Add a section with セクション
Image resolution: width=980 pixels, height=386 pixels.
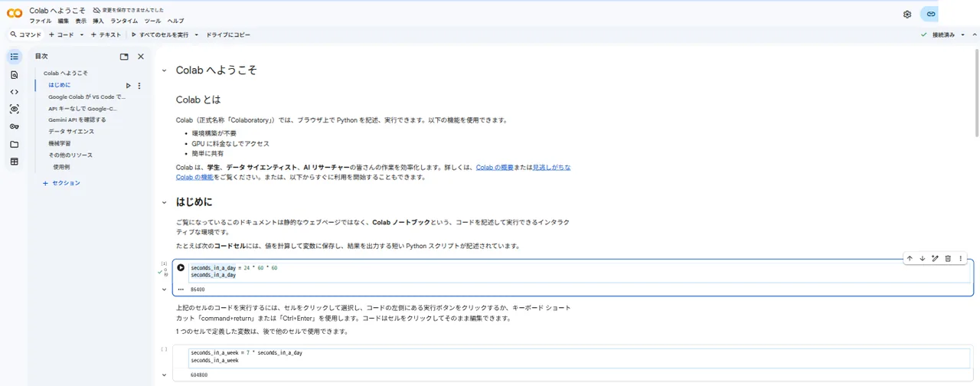click(61, 183)
